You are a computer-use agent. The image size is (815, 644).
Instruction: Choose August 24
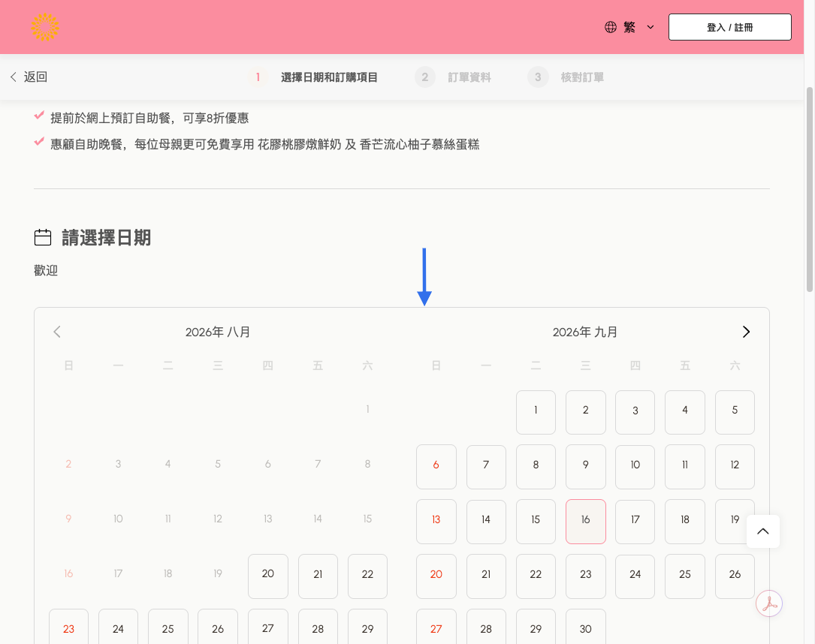point(119,627)
